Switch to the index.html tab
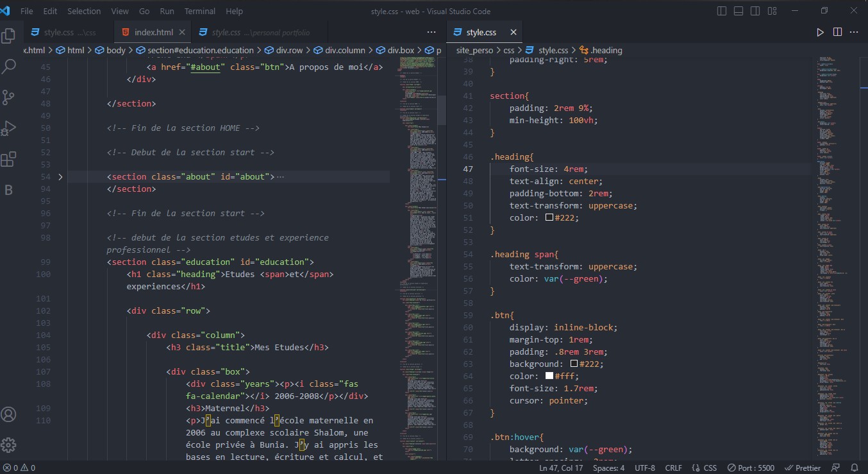This screenshot has height=474, width=868. pos(153,32)
